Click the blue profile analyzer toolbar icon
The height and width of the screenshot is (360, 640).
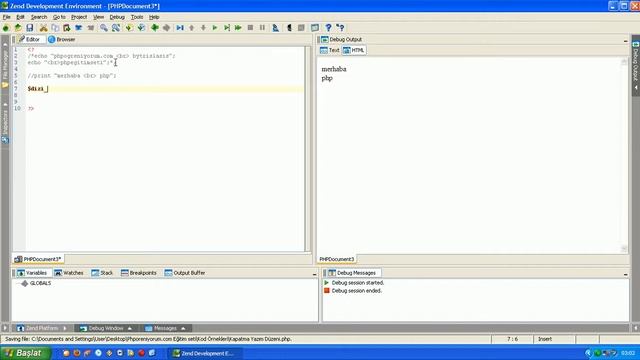276,28
